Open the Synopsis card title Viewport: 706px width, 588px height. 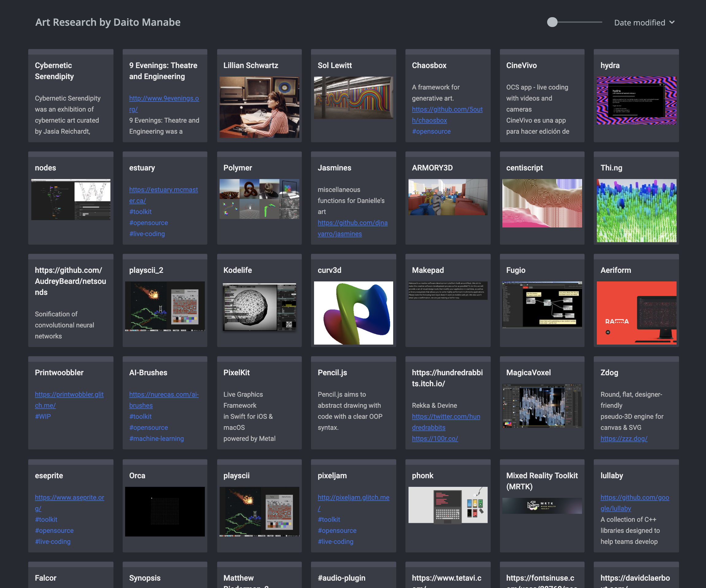pyautogui.click(x=144, y=578)
